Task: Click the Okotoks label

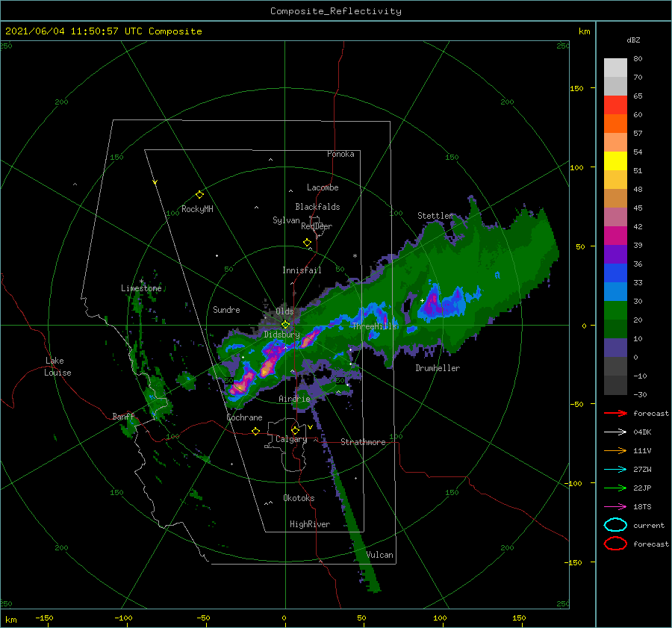Action: [x=299, y=497]
